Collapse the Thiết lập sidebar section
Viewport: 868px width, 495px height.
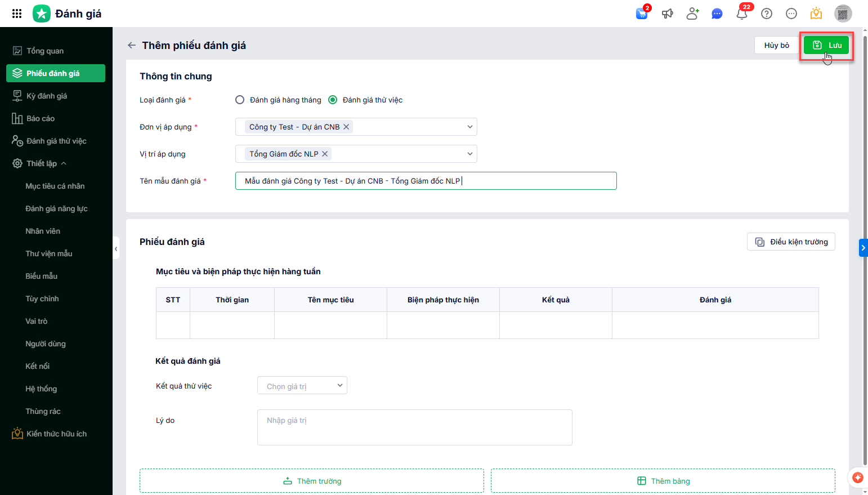click(64, 163)
